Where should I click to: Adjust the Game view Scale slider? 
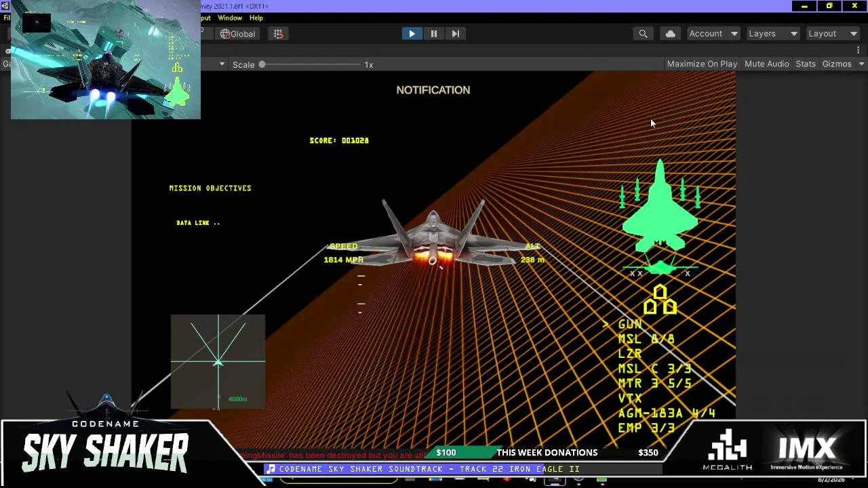point(309,64)
